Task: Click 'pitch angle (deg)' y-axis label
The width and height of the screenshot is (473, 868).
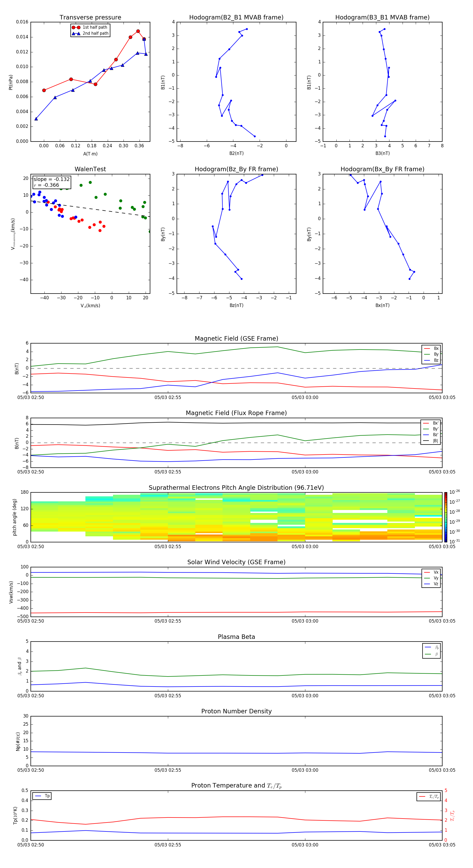Action: click(14, 517)
